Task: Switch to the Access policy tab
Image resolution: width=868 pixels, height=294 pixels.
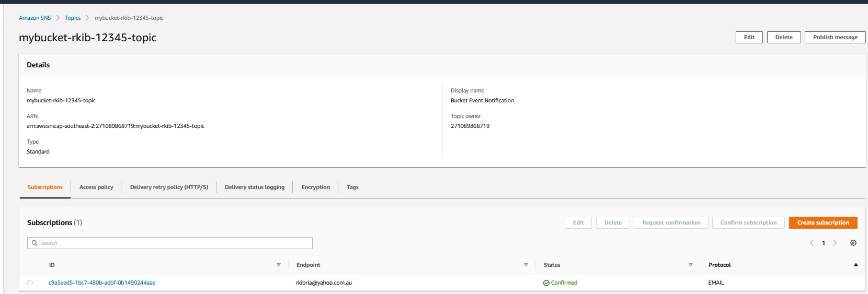Action: click(x=96, y=187)
